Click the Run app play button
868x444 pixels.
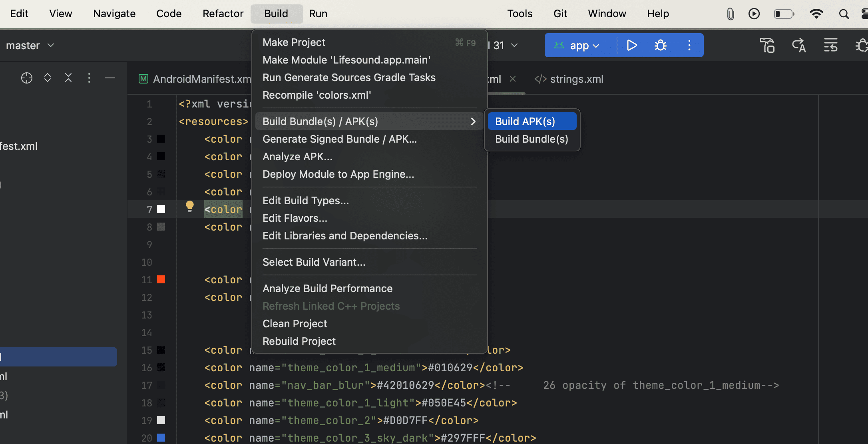click(631, 45)
